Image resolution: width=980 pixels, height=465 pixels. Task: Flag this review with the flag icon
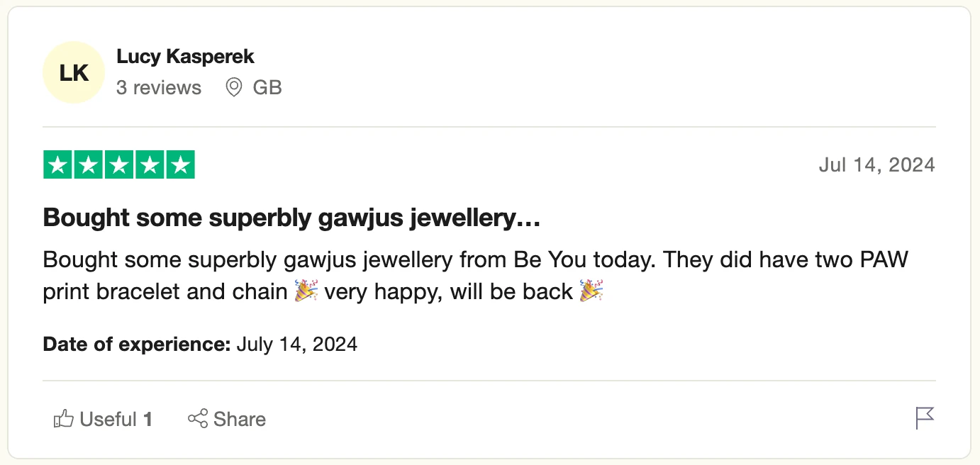click(925, 418)
